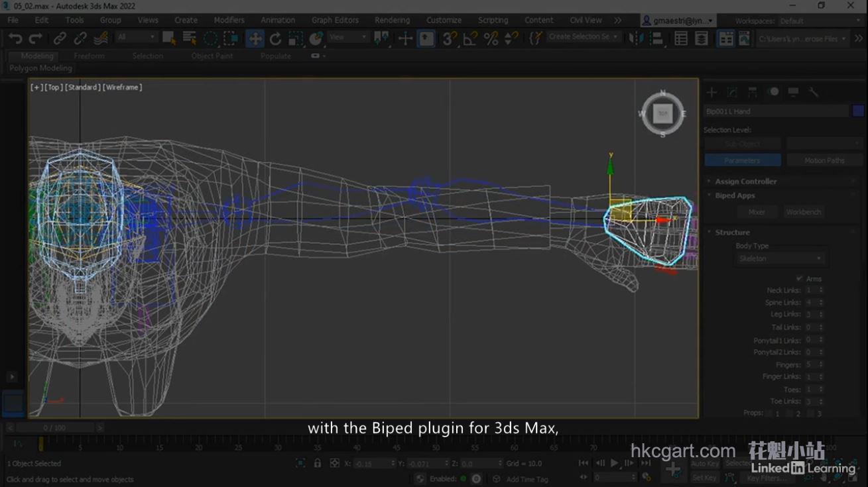Screen dimensions: 868x487
Task: Click the Align tool icon
Action: [x=656, y=38]
